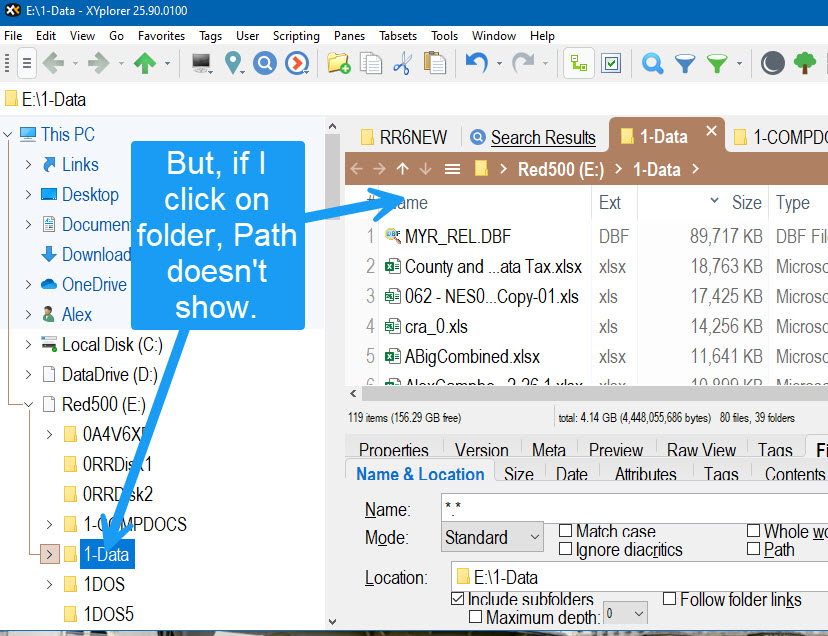
Task: Open the Search Results link
Action: tap(543, 136)
